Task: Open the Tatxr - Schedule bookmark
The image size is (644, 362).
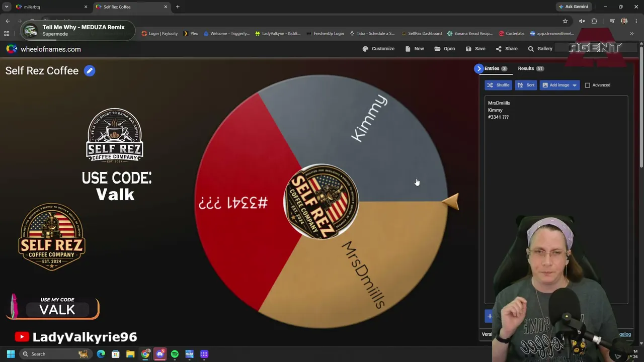Action: [372, 34]
